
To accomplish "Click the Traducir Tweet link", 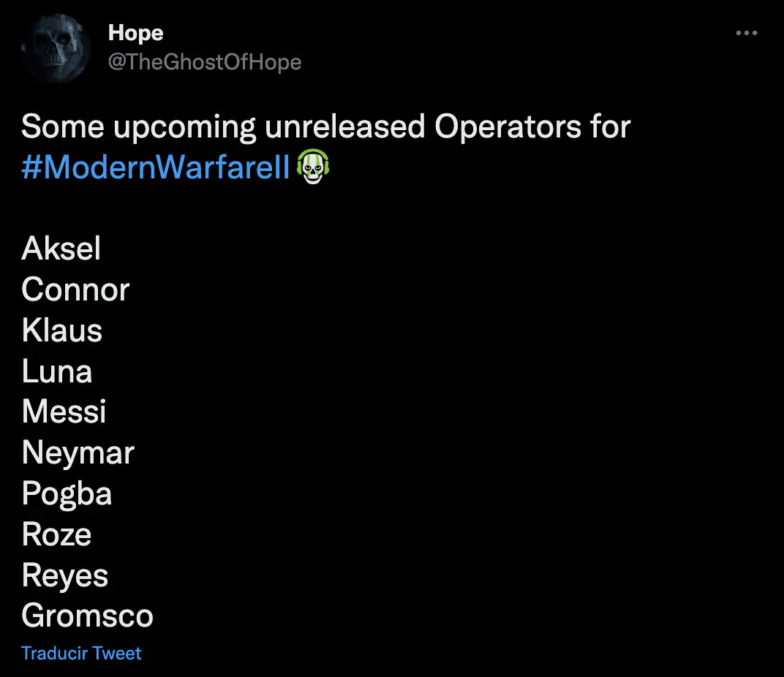I will pyautogui.click(x=81, y=654).
